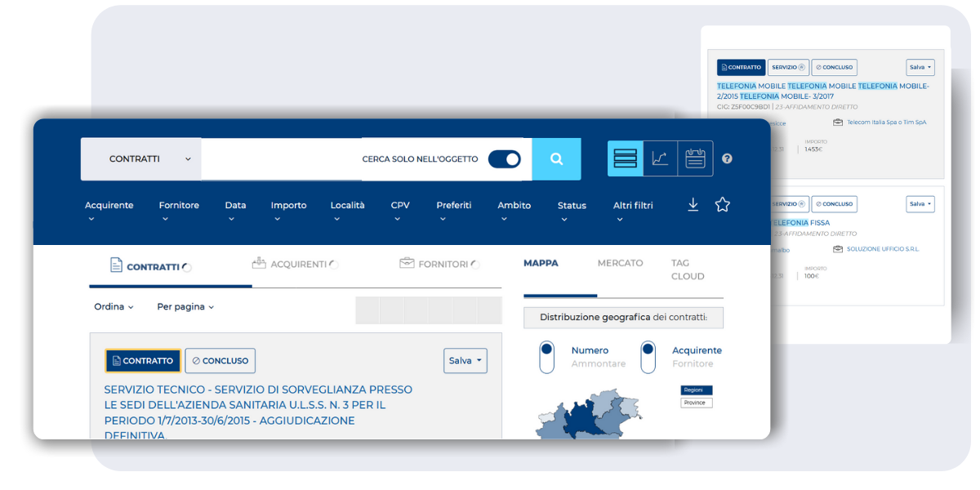Click the Veneto region map

click(x=610, y=423)
